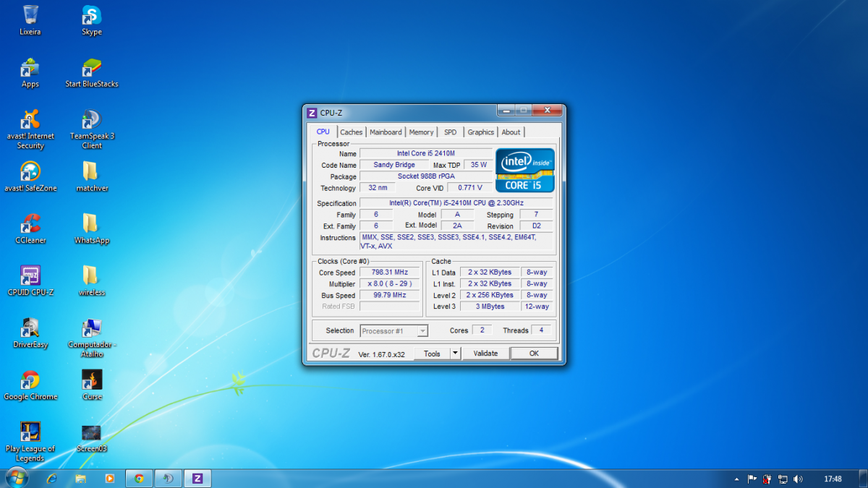This screenshot has height=488, width=868.
Task: Click the Intel Core i5 logo badge
Action: pos(524,170)
